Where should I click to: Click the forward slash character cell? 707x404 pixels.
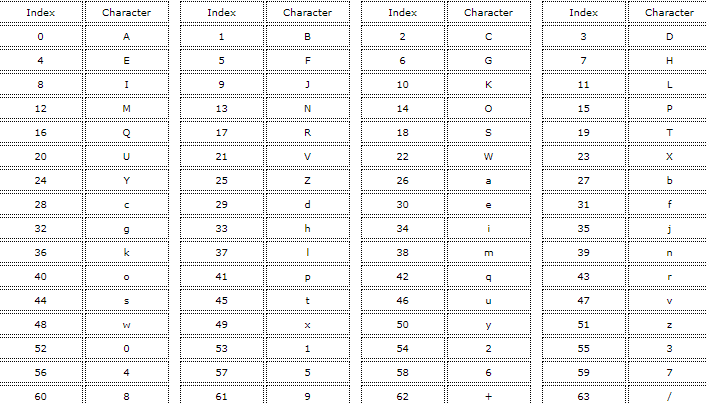[669, 396]
